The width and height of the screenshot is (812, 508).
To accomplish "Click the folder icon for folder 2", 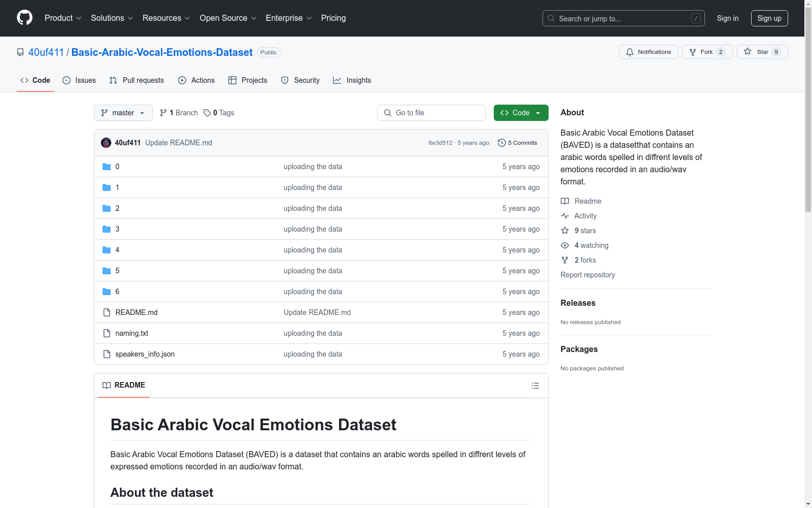I will tap(107, 208).
